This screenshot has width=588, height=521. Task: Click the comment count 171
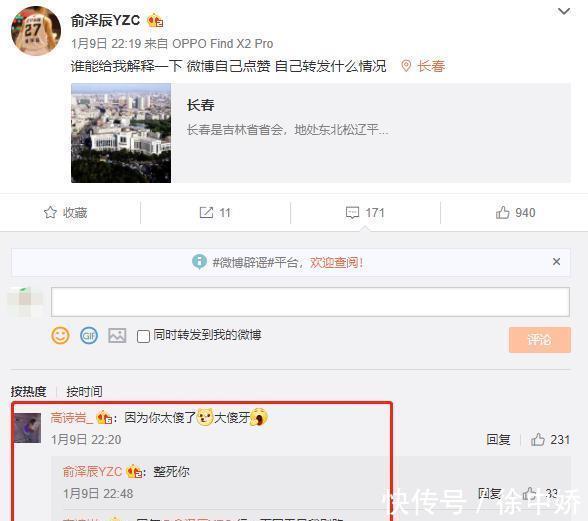(375, 213)
